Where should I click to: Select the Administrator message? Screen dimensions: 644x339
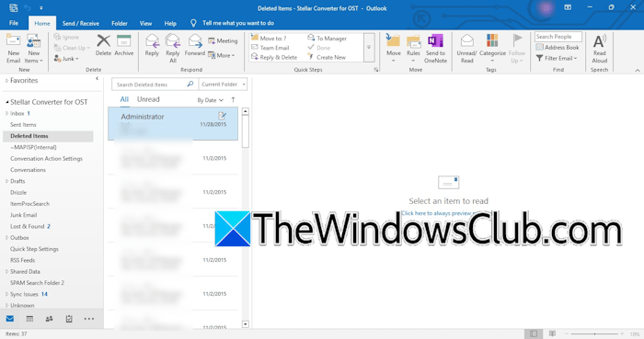pos(173,123)
